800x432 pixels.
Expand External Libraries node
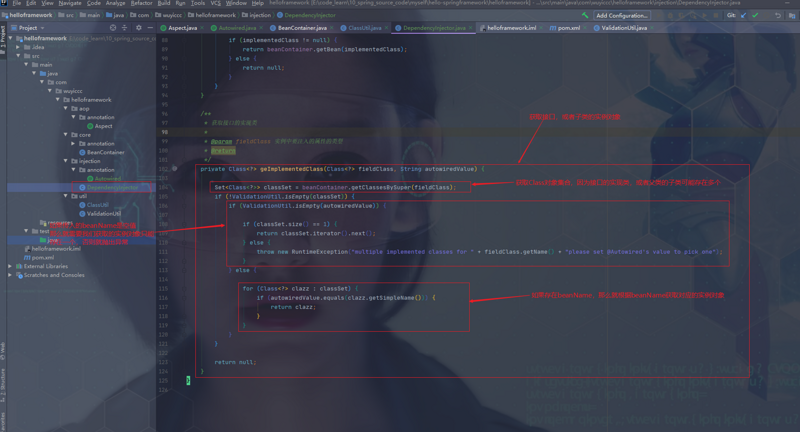coord(10,266)
